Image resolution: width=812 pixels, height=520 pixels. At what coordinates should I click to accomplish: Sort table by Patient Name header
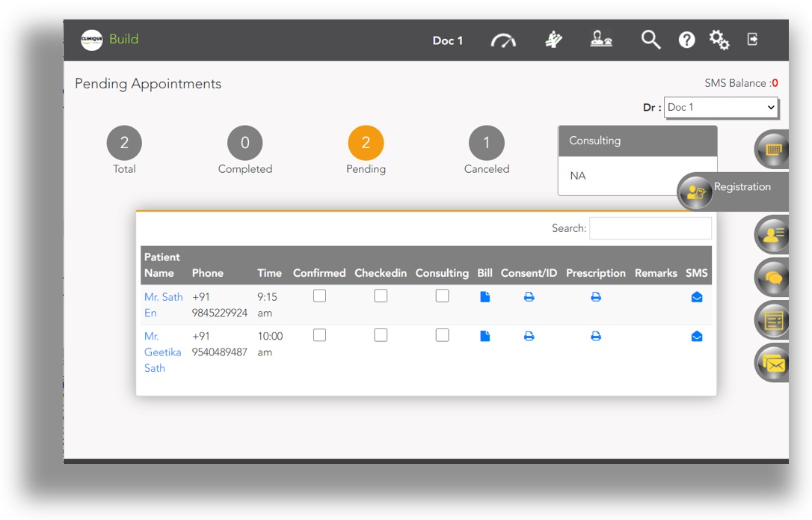tap(162, 266)
